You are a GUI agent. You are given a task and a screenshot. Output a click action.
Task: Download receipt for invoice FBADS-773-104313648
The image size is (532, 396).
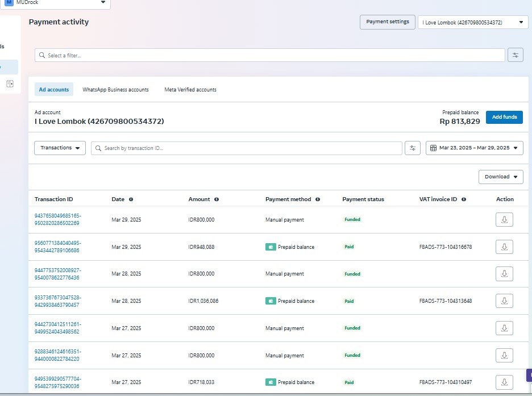coord(504,301)
